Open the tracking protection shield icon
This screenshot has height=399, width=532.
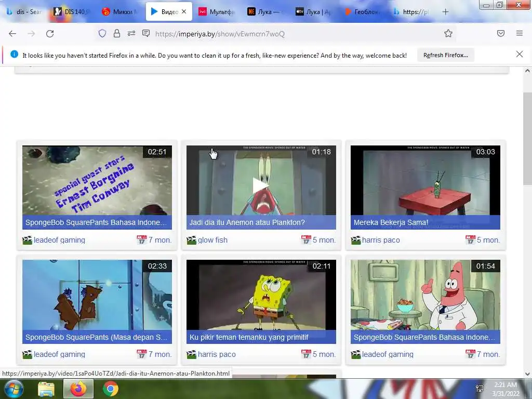click(102, 33)
